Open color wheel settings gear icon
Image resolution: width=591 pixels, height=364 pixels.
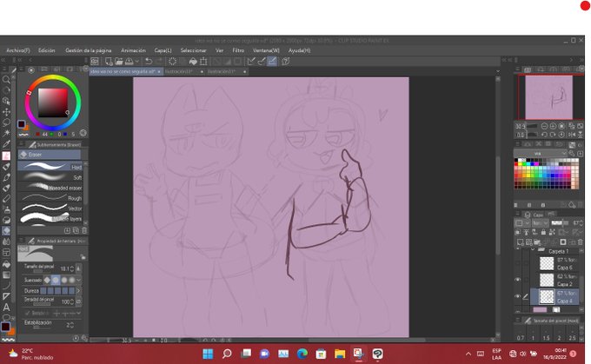tap(83, 133)
